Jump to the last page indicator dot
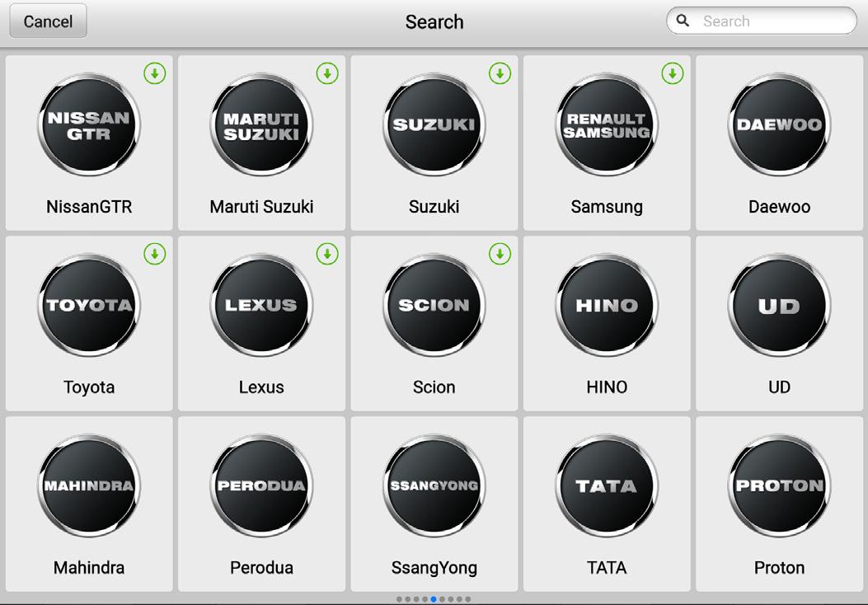The height and width of the screenshot is (605, 868). click(x=468, y=599)
